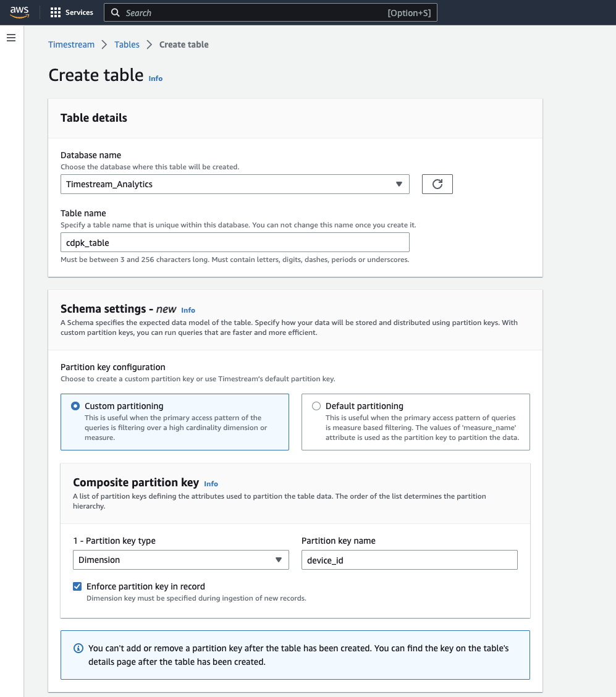Open Info link for Schema settings
The image size is (616, 697).
tap(188, 310)
